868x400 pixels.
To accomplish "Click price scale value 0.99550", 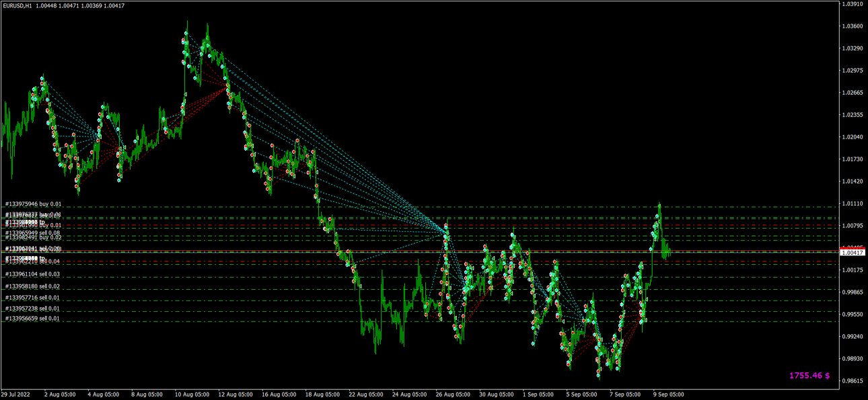I will tap(853, 315).
